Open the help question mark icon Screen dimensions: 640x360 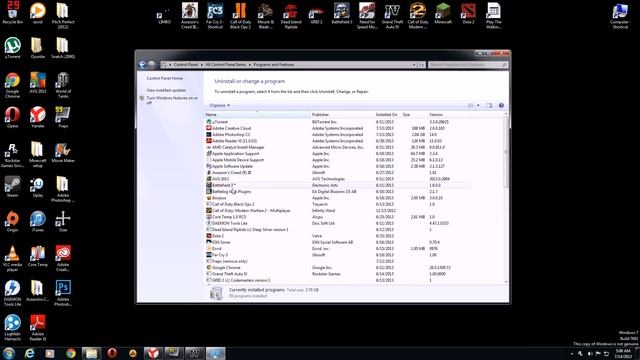coord(501,105)
